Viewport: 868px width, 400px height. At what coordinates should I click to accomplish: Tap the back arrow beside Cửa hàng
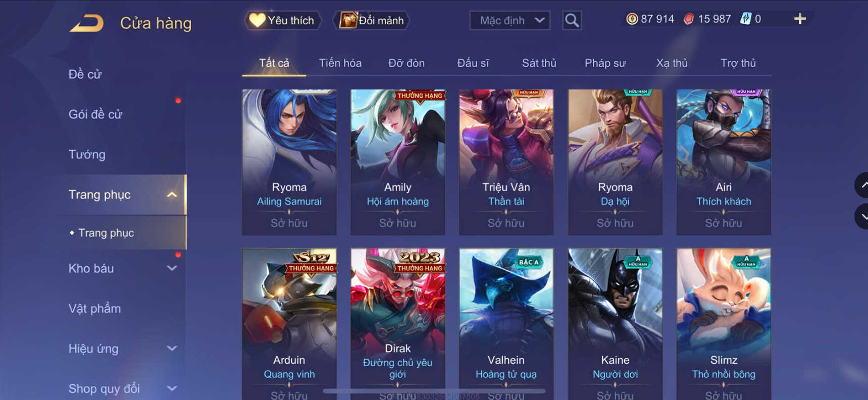coord(86,23)
